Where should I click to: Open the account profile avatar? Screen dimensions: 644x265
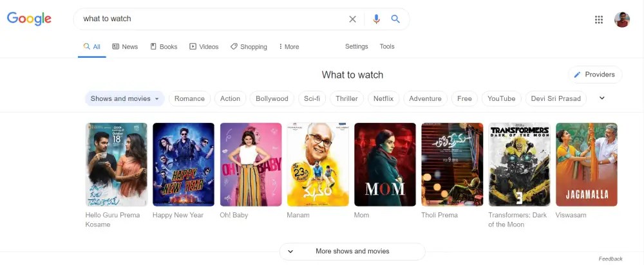coord(622,20)
